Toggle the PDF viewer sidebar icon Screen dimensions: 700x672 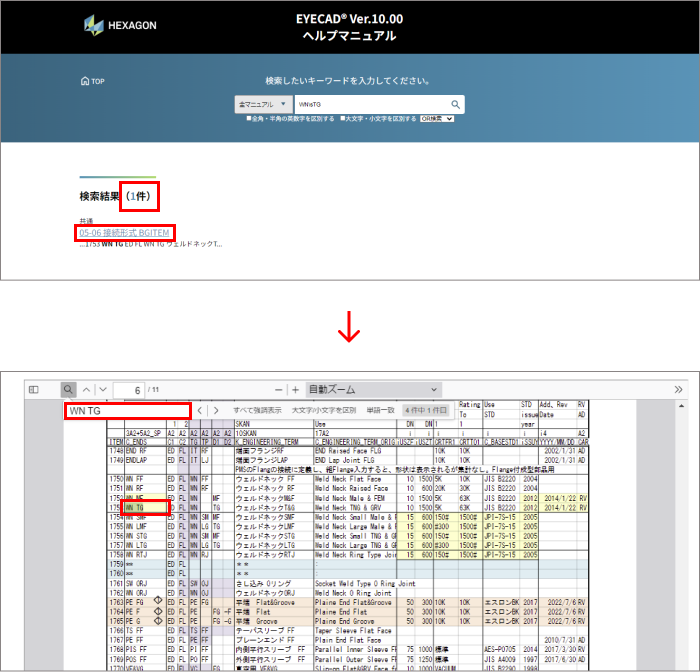tap(33, 390)
